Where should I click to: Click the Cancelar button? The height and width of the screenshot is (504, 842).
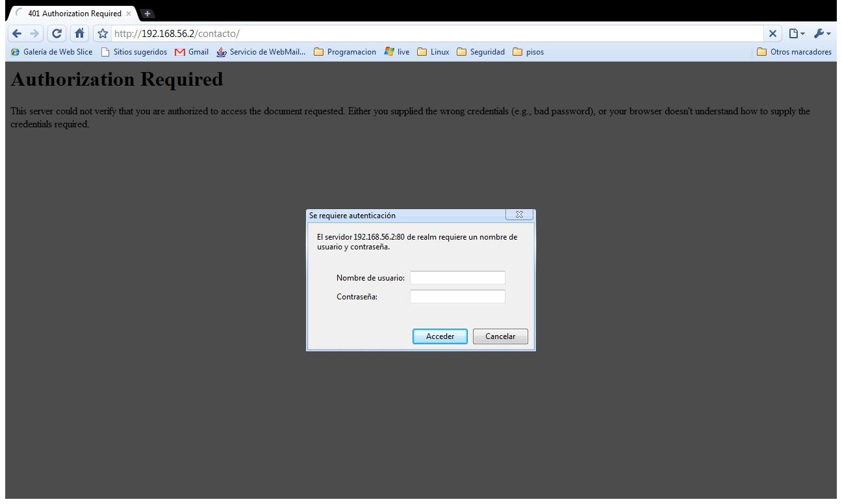(x=500, y=336)
